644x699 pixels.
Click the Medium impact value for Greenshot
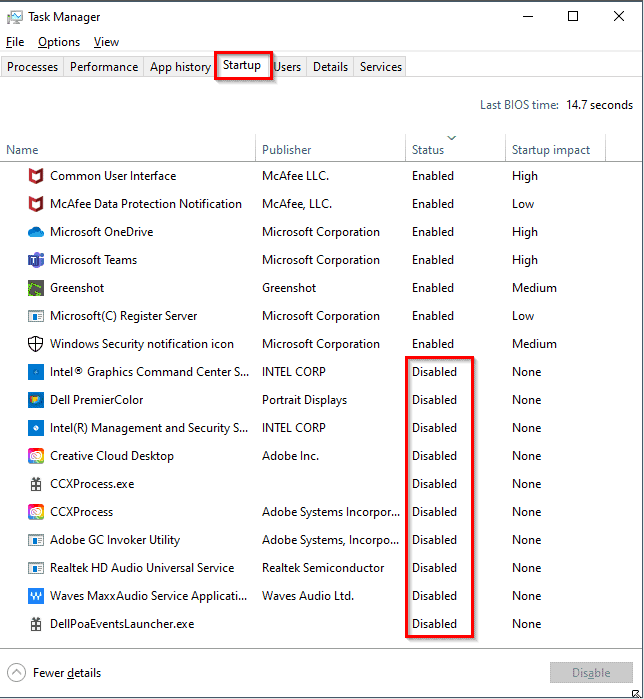pyautogui.click(x=534, y=288)
